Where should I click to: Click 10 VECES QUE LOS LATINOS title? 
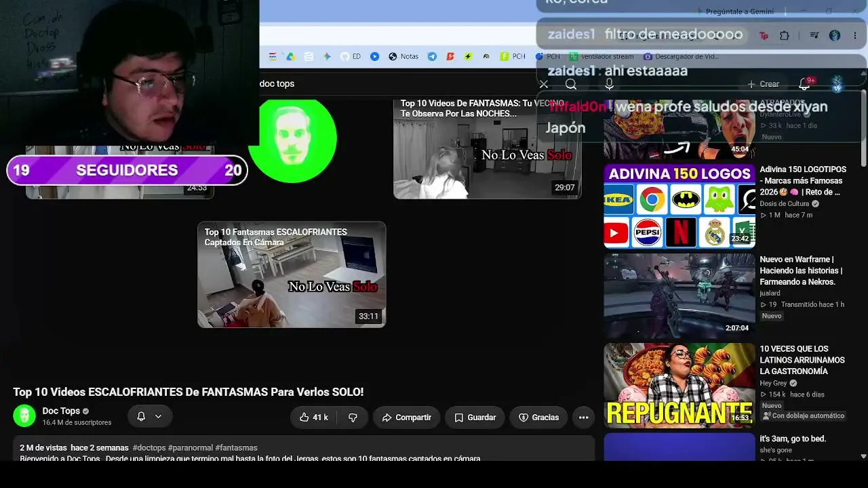pyautogui.click(x=802, y=360)
